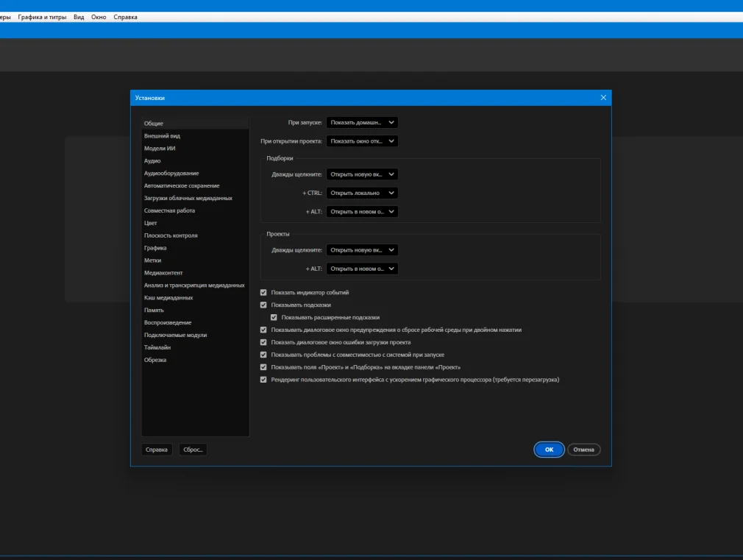
Task: Select Автоматическое сохранение settings category
Action: tap(181, 186)
